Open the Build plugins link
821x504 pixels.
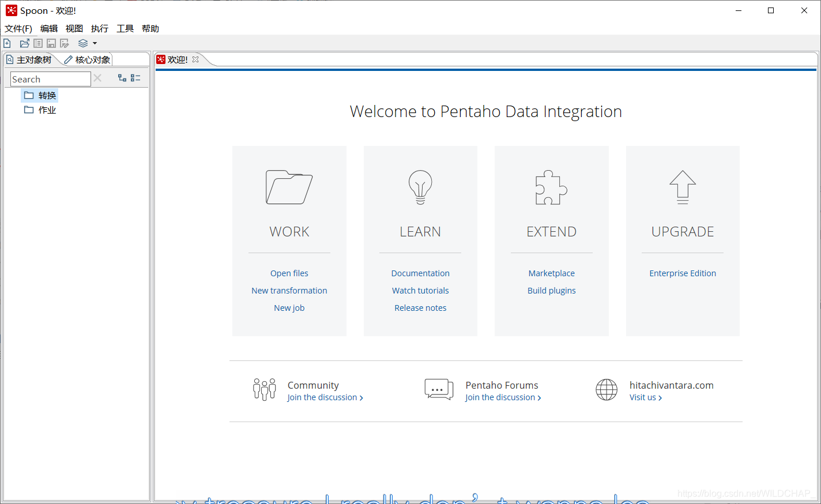click(552, 291)
